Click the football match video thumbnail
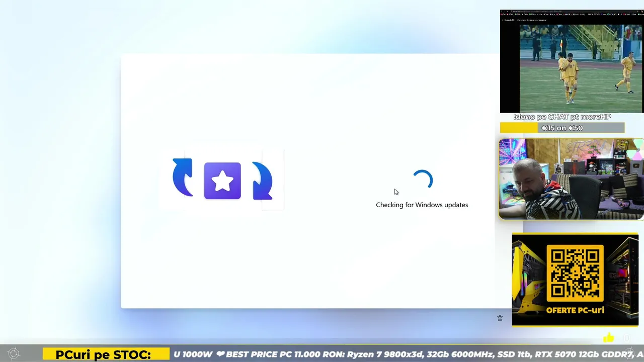The height and width of the screenshot is (362, 644). [x=572, y=61]
